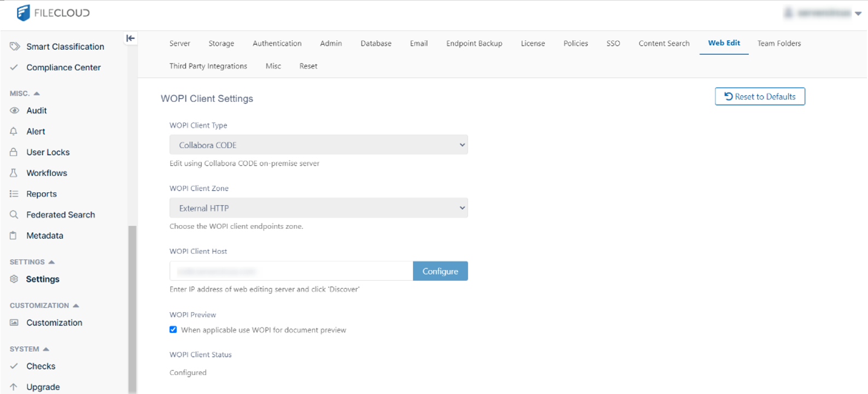This screenshot has width=868, height=394.
Task: Open the Authentication tab
Action: (277, 43)
